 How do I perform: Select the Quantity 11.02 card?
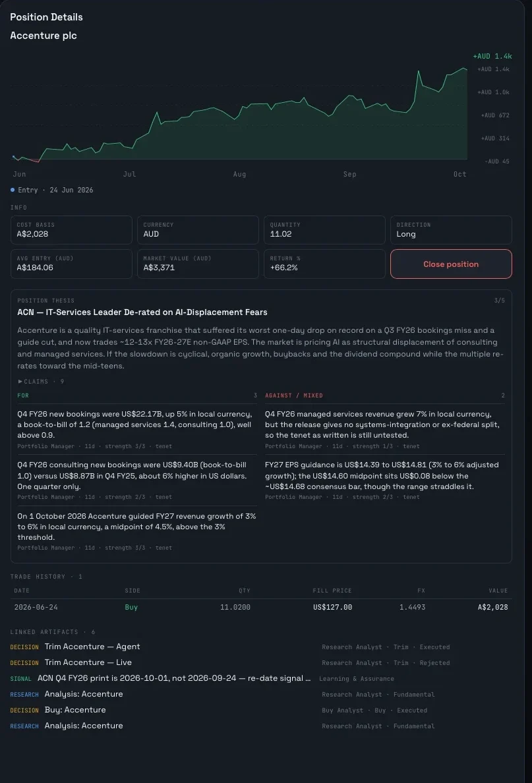click(324, 230)
